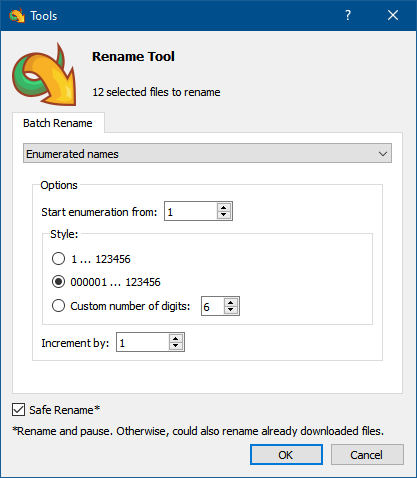Open the Enumerated names dropdown
Image resolution: width=417 pixels, height=478 pixels.
(207, 153)
